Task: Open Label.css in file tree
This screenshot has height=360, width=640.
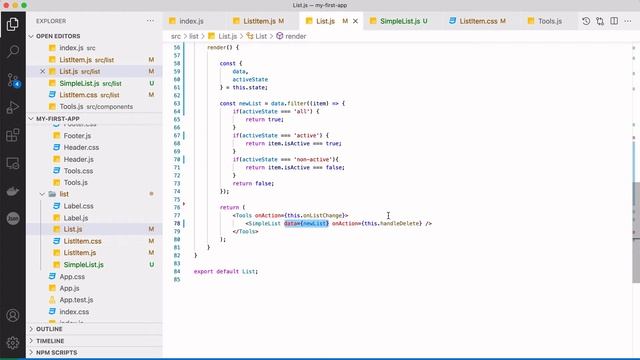Action: click(x=78, y=206)
